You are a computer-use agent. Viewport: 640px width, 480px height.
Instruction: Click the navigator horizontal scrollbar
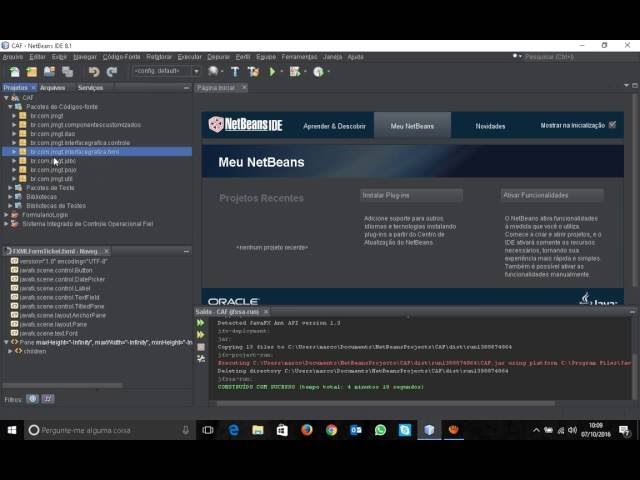click(62, 385)
